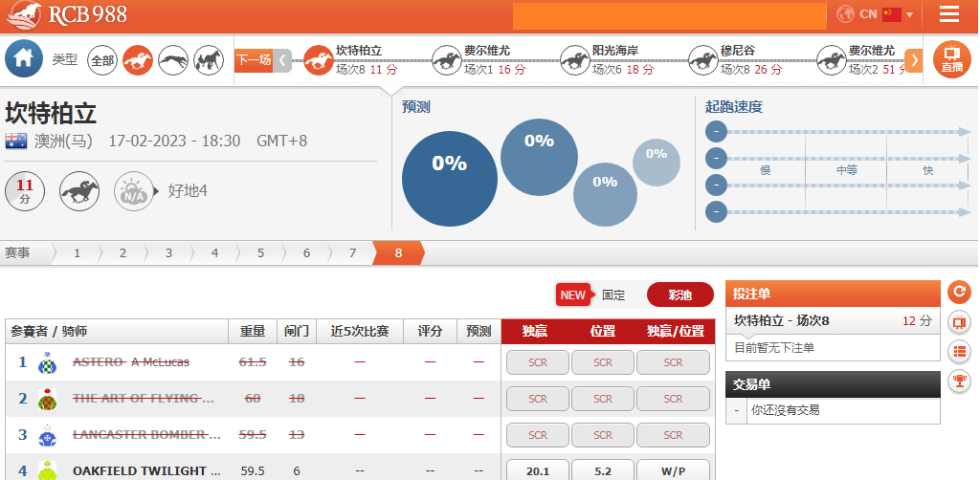Click the list view icon in sidebar
The width and height of the screenshot is (980, 480).
[959, 351]
